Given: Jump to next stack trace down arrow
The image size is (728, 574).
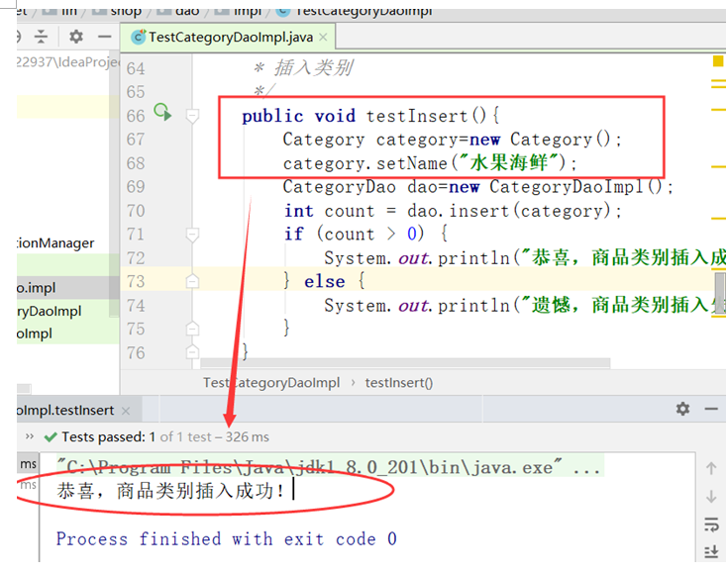Looking at the screenshot, I should pos(711,497).
